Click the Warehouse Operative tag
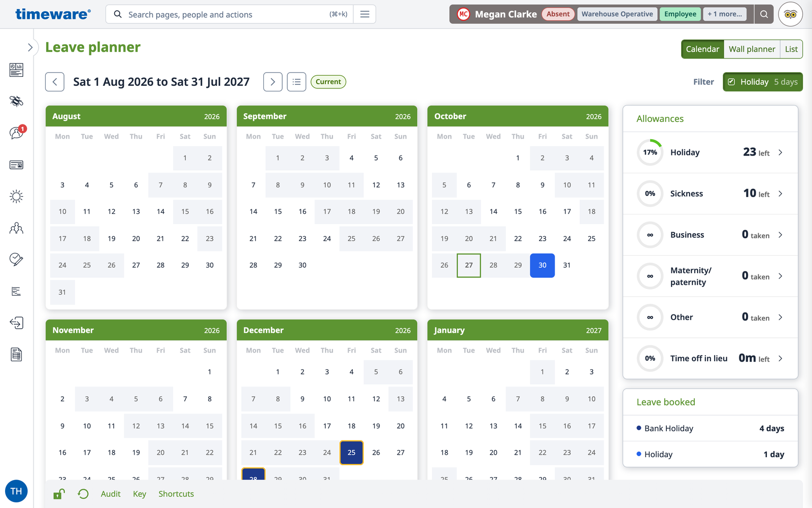 pos(617,14)
